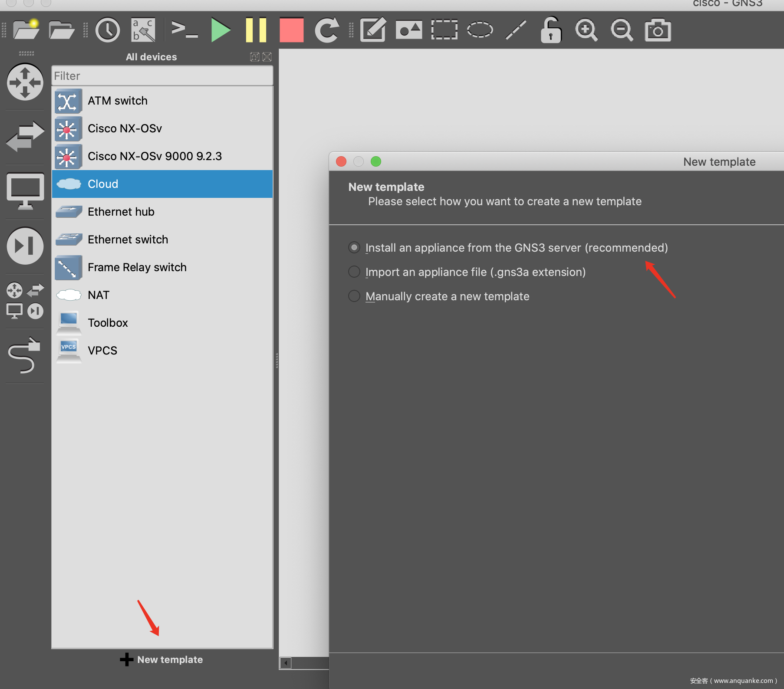Screen dimensions: 784x689
Task: Click the horizontal scrollbar left arrow
Action: [286, 663]
